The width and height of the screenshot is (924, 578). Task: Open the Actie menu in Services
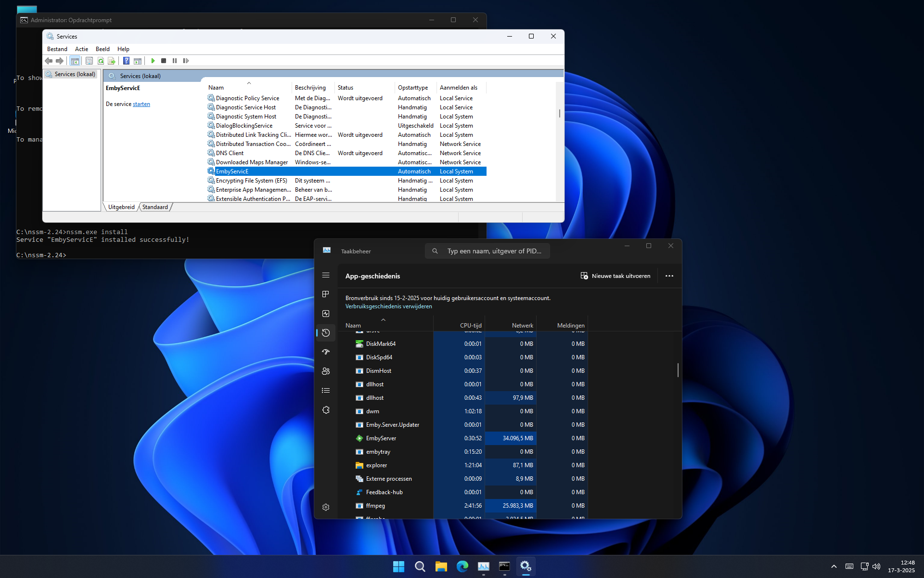tap(81, 49)
